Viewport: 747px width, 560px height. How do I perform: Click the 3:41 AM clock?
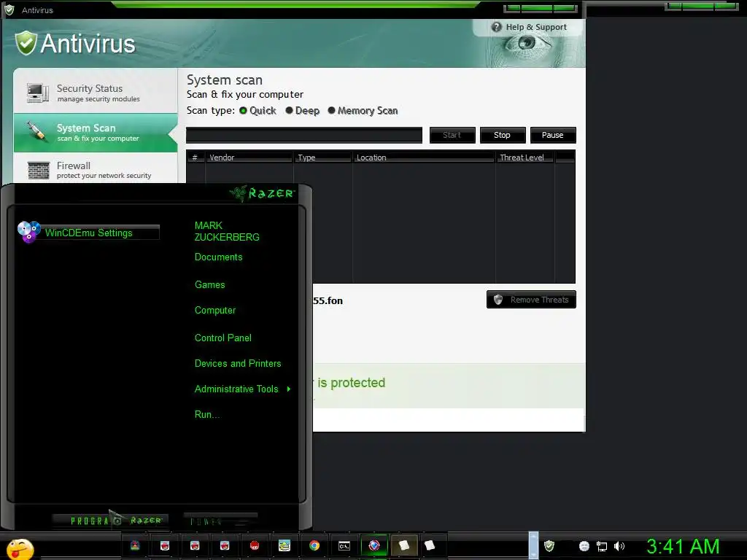[683, 547]
